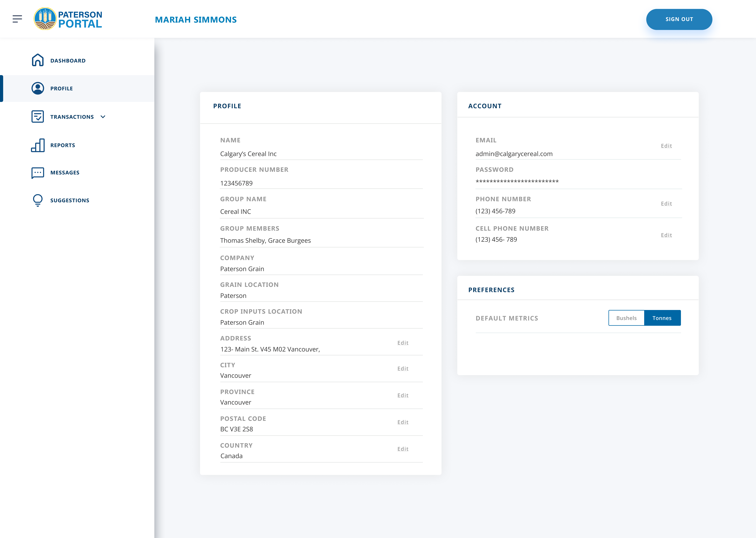Screen dimensions: 756x538
Task: Click the Reports bar chart icon
Action: pos(38,145)
